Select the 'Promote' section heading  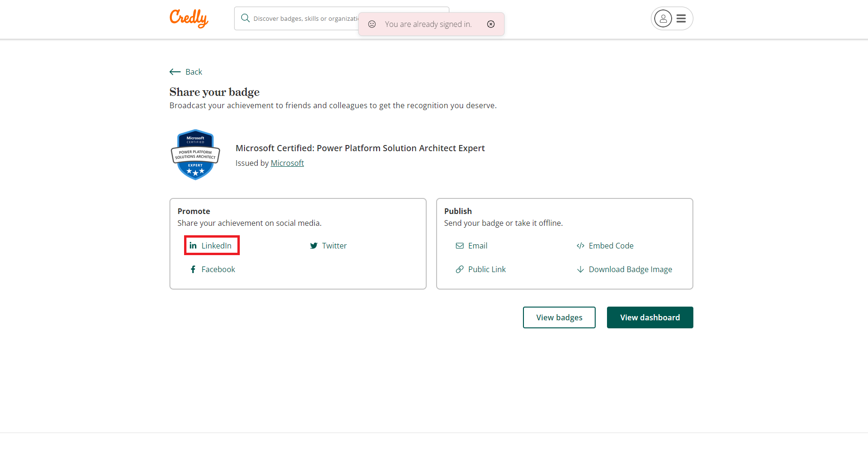coord(194,211)
